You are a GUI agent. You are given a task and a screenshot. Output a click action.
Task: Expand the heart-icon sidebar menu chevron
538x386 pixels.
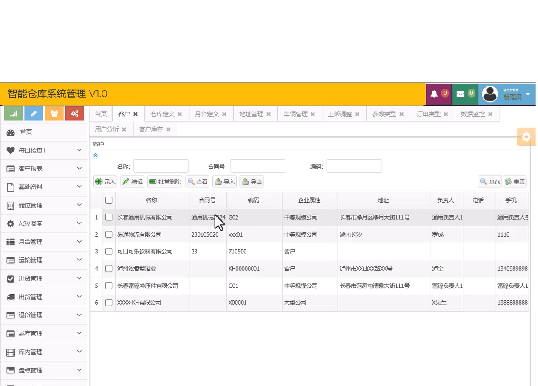coord(79,150)
